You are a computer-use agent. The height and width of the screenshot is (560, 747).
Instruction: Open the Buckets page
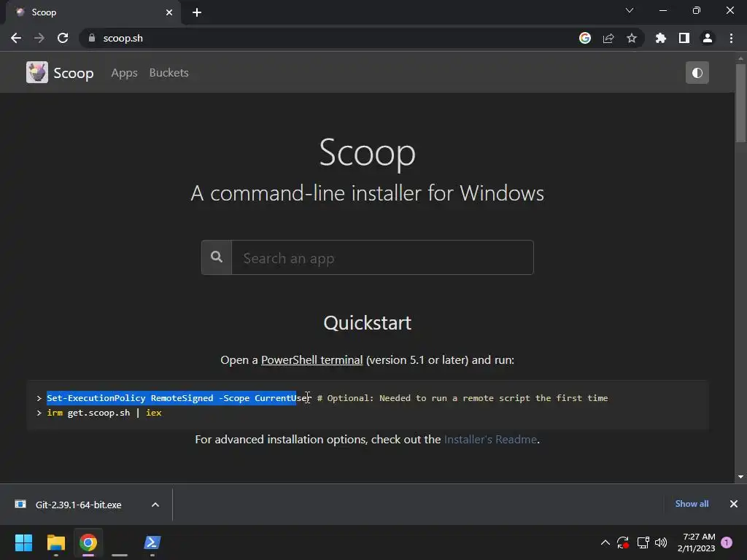tap(169, 73)
